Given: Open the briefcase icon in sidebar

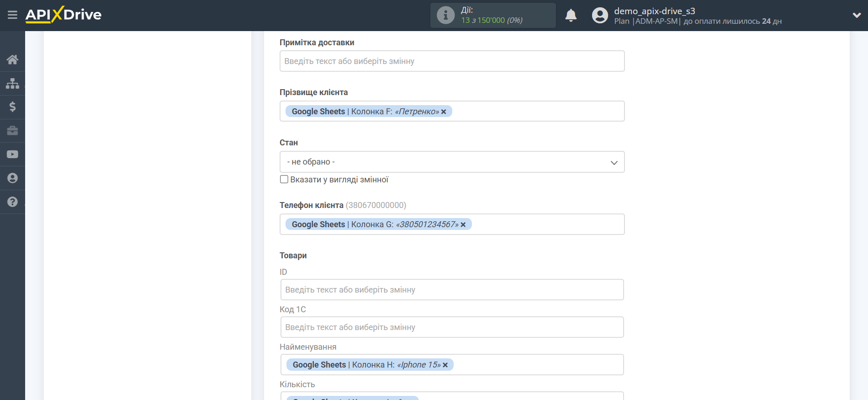Looking at the screenshot, I should tap(12, 131).
